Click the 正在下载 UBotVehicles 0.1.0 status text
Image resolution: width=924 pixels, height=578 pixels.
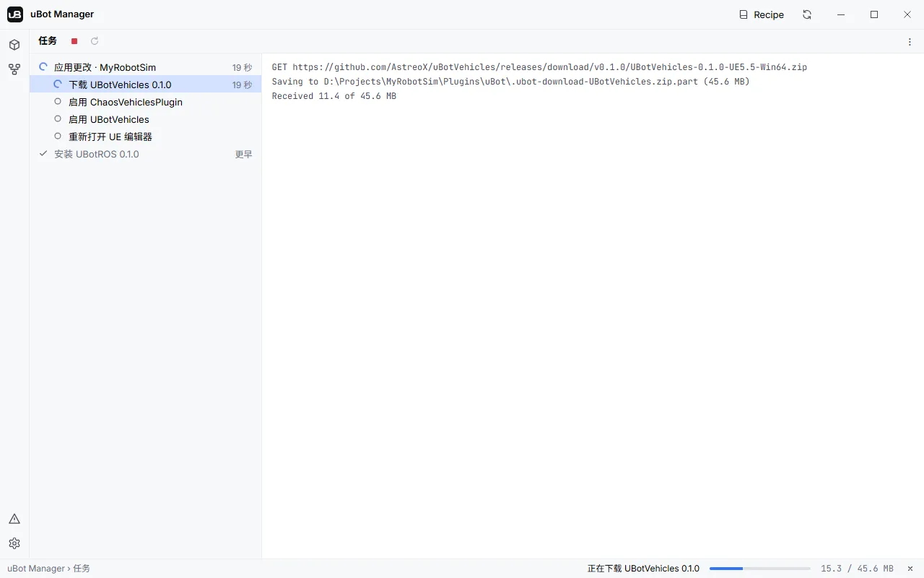click(x=643, y=569)
